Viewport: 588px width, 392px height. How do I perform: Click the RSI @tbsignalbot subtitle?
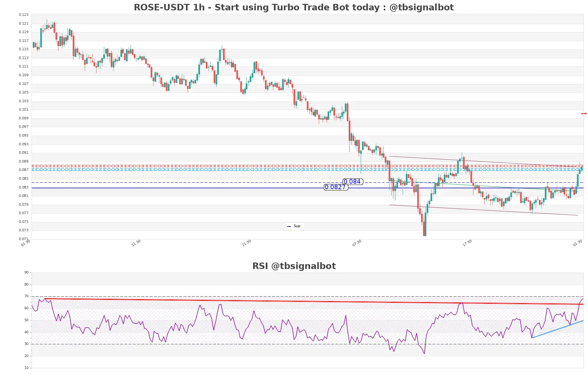pos(294,266)
